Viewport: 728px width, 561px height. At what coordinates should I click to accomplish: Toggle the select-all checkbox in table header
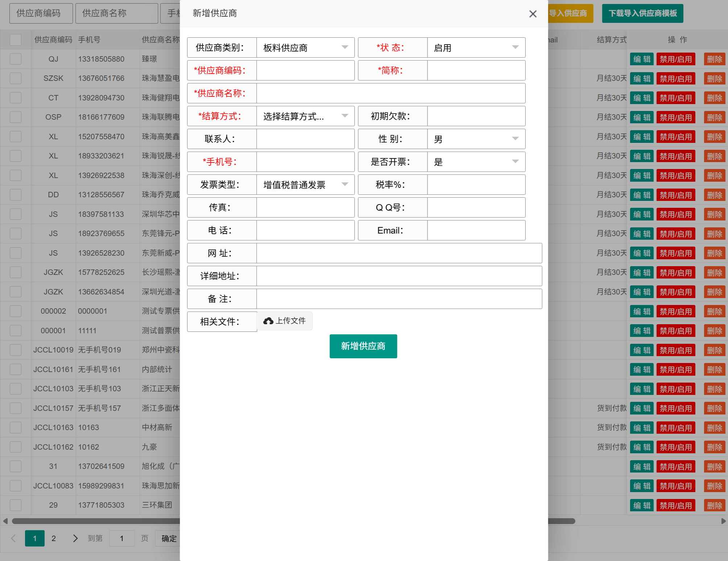click(x=16, y=40)
